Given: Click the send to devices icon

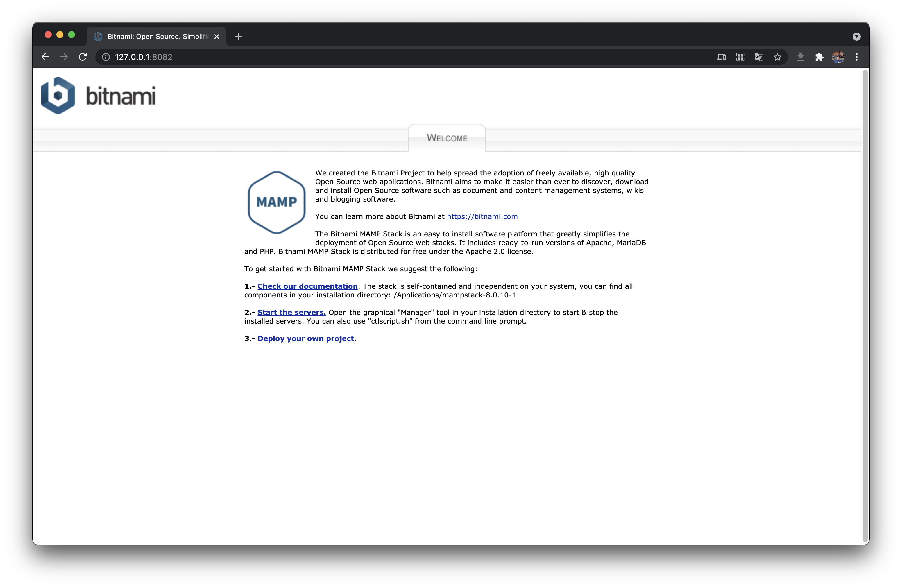Looking at the screenshot, I should [x=721, y=57].
